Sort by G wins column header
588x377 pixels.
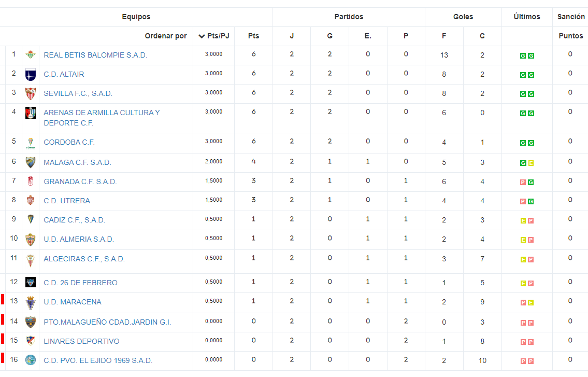(329, 36)
